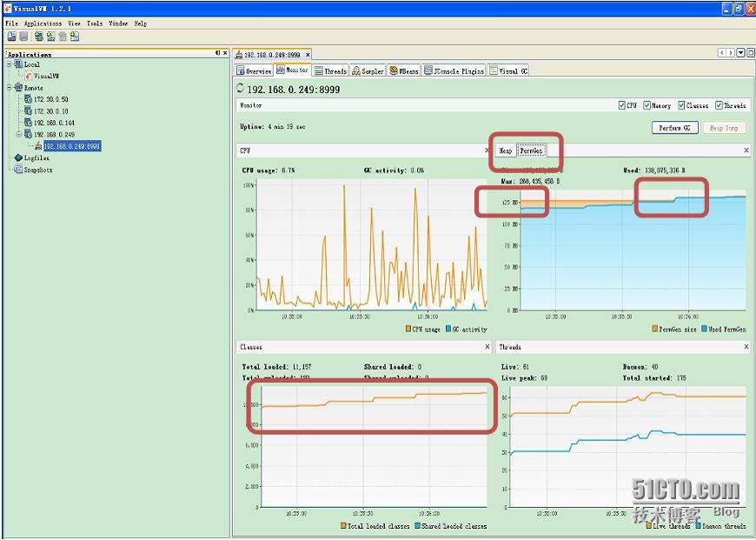Screen dimensions: 756x540
Task: Select the PermGen memory tab
Action: click(531, 150)
